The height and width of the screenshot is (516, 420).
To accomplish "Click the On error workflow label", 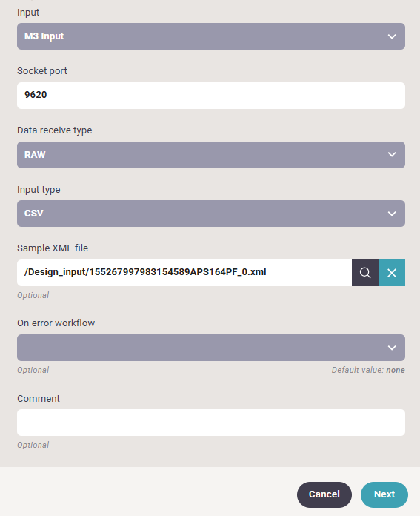I will (x=56, y=323).
